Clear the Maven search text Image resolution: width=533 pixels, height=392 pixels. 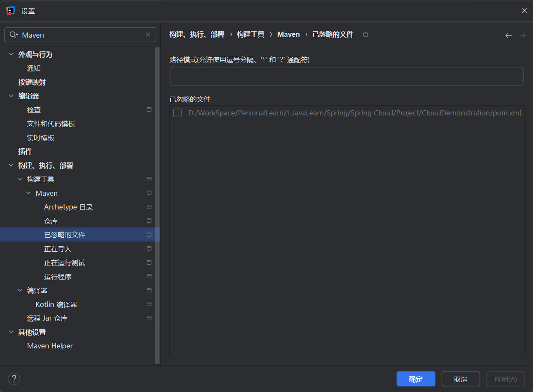[x=148, y=35]
